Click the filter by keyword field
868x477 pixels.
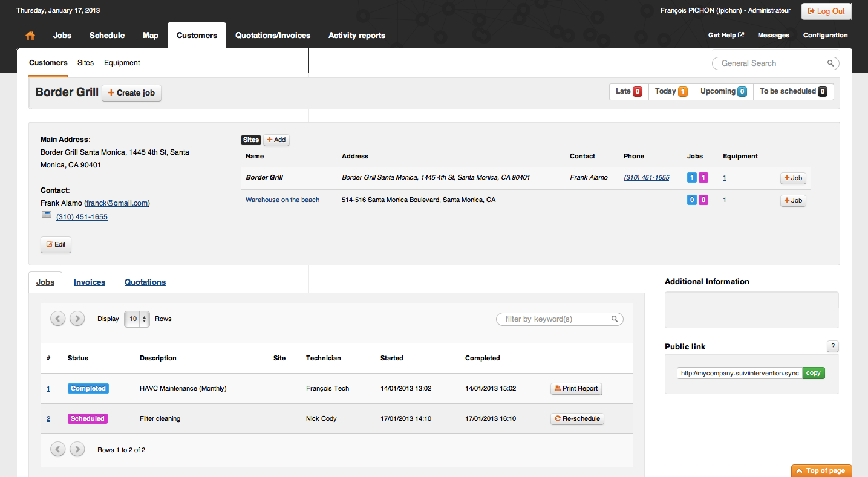[560, 319]
